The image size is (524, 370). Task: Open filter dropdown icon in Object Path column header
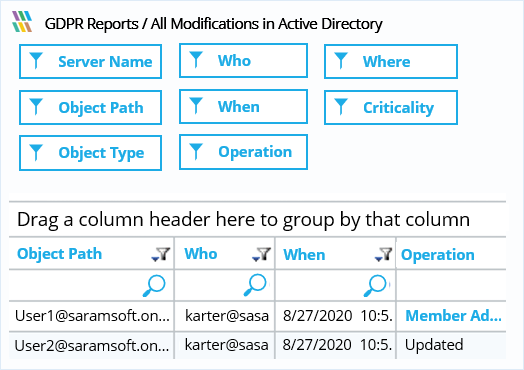pyautogui.click(x=161, y=254)
